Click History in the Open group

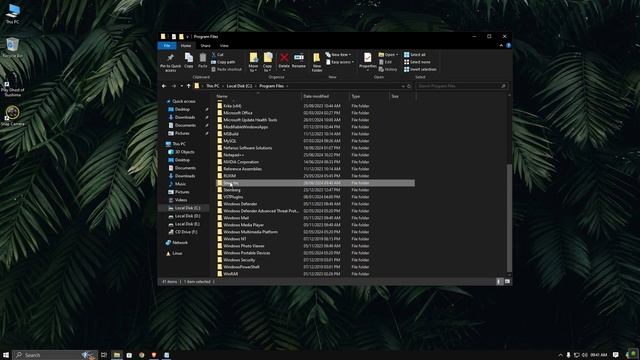[388, 69]
